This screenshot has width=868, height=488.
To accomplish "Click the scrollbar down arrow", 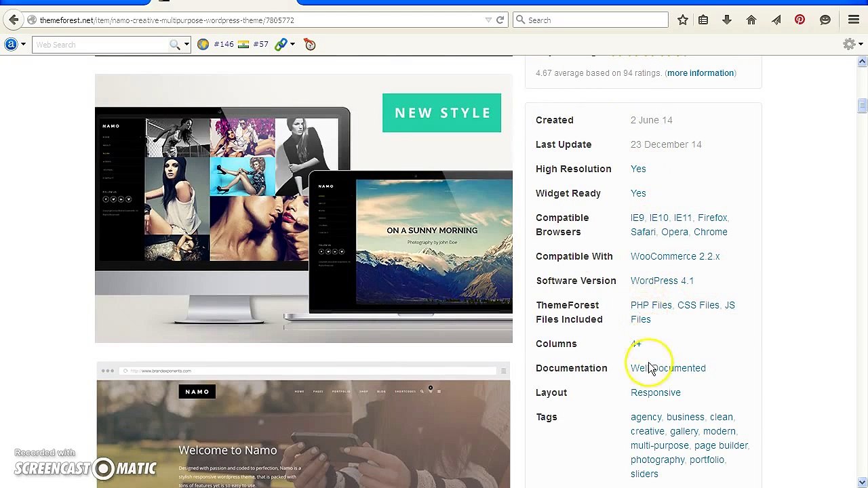I will point(862,483).
